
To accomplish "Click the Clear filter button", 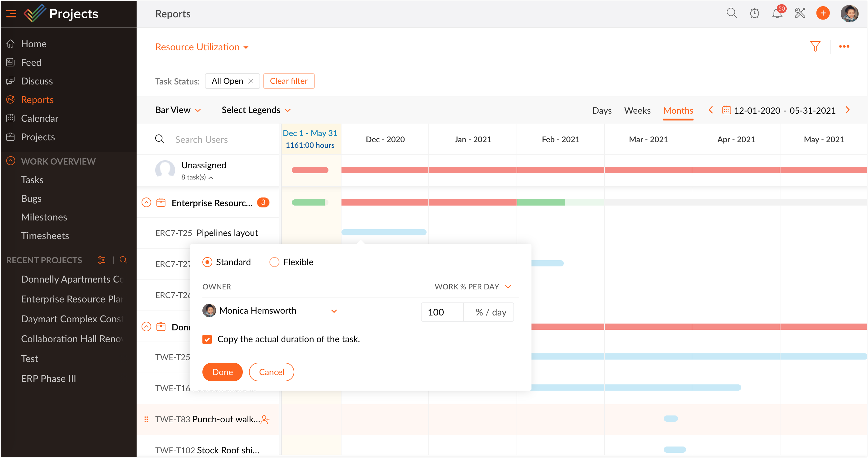I will 288,81.
